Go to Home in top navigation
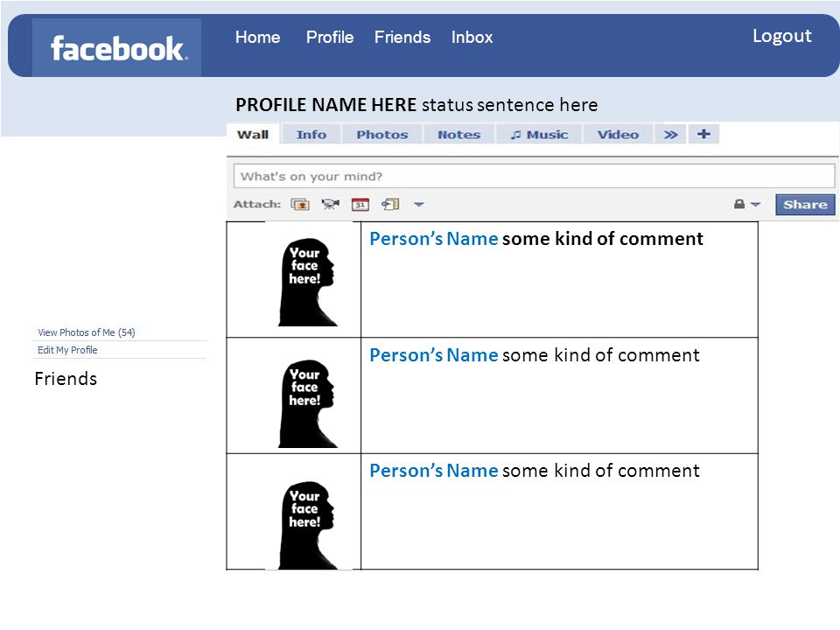Viewport: 840px width, 630px height. 257,37
